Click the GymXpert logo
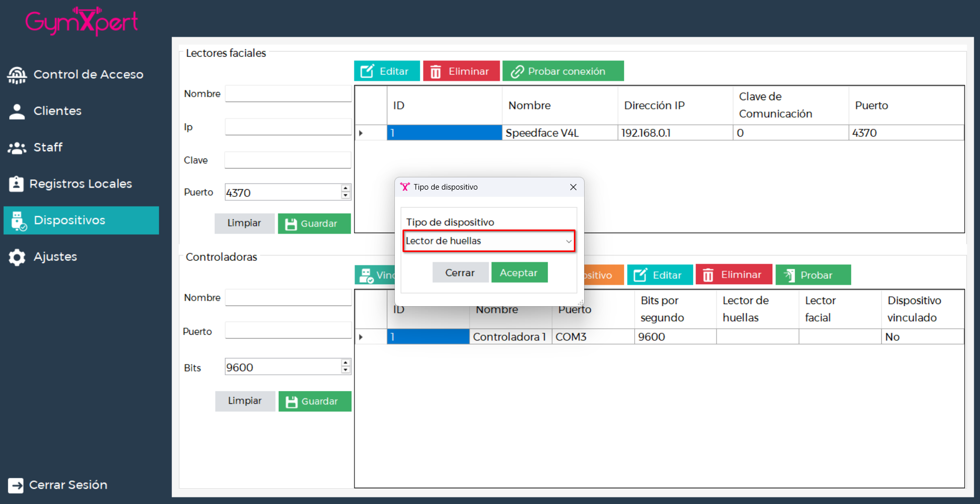This screenshot has width=980, height=504. tap(82, 21)
